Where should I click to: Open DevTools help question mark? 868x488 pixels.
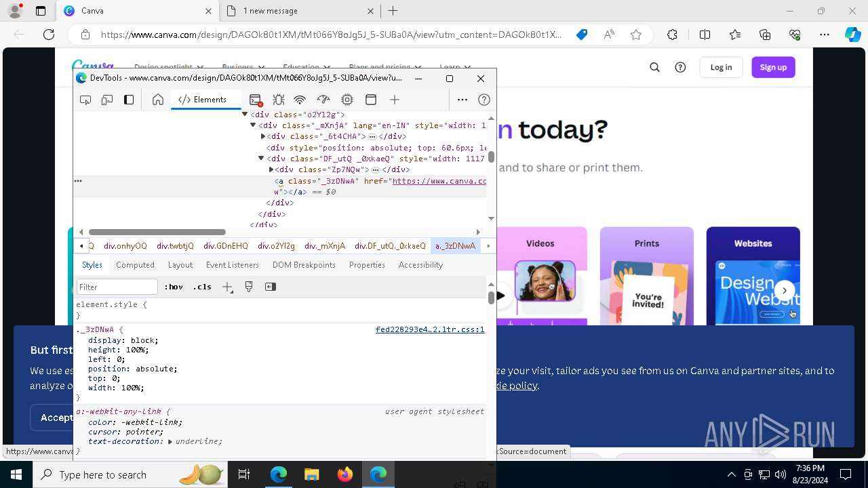point(484,100)
